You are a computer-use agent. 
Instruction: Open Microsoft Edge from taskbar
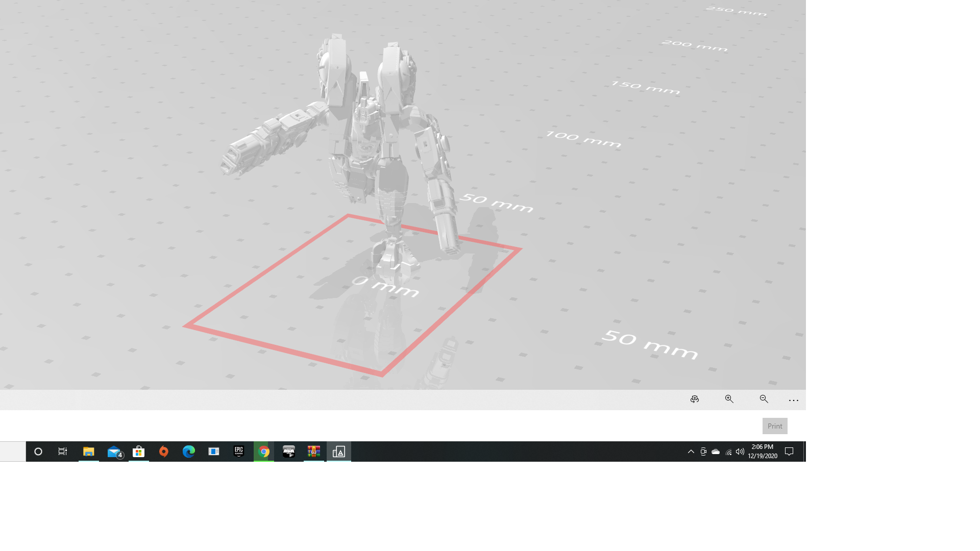pos(189,452)
